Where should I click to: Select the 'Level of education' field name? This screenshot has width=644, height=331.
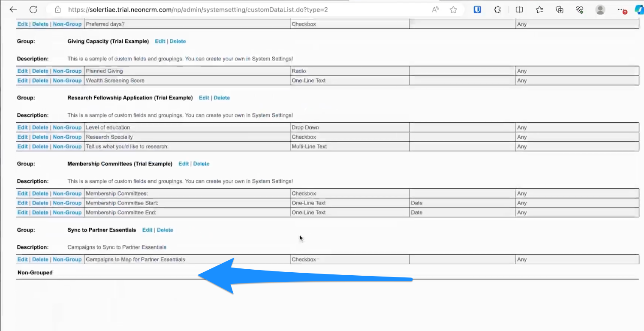pyautogui.click(x=108, y=127)
